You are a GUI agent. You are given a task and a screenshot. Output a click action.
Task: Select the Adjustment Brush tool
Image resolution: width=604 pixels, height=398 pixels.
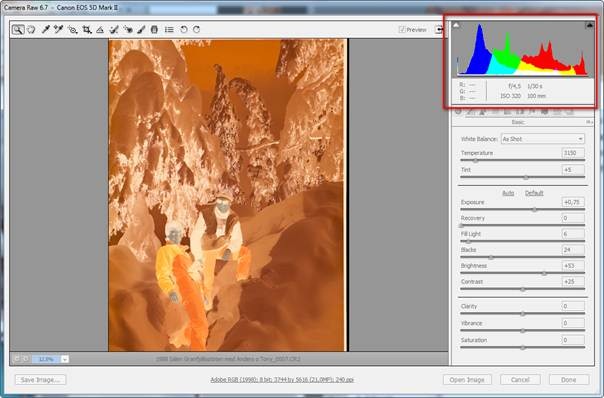pyautogui.click(x=141, y=30)
